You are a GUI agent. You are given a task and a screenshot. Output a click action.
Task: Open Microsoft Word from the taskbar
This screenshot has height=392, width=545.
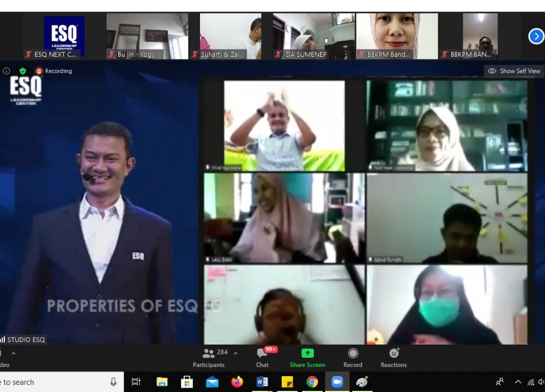pyautogui.click(x=262, y=382)
